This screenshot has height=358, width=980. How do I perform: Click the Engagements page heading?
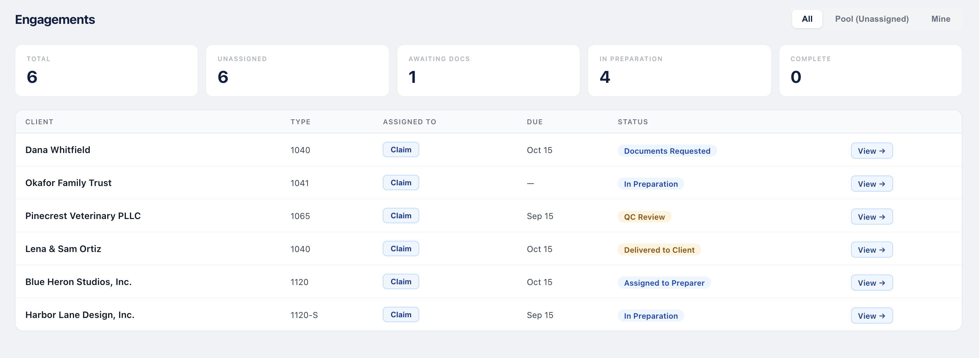pyautogui.click(x=55, y=19)
